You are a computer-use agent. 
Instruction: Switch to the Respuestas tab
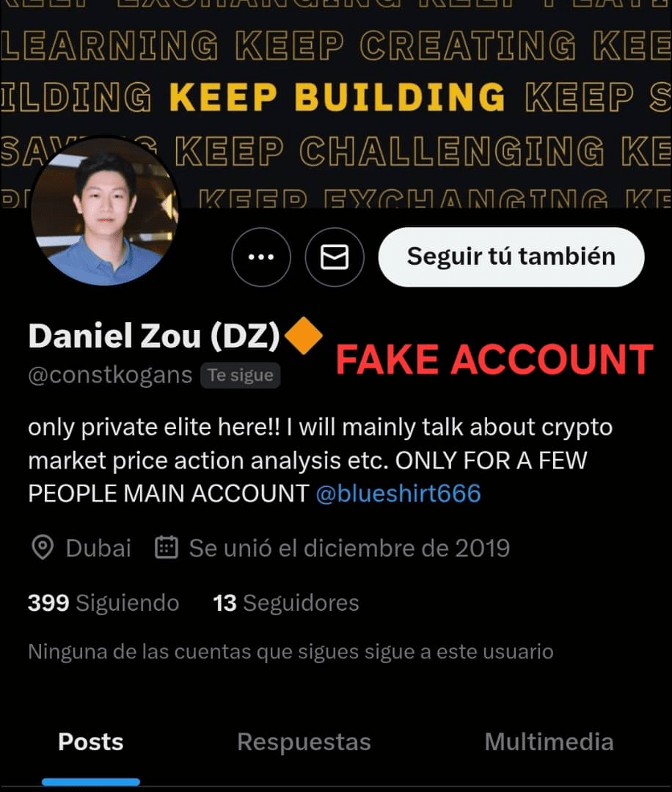click(x=304, y=742)
